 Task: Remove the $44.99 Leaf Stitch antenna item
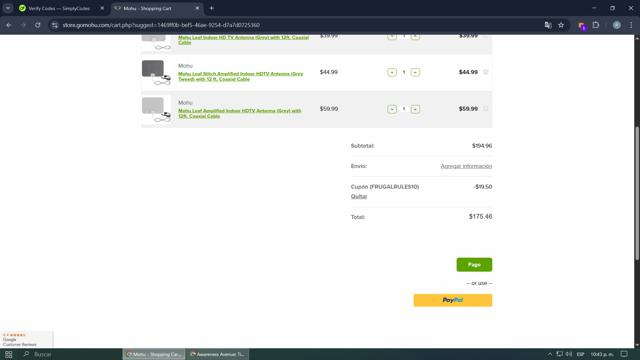tap(486, 72)
